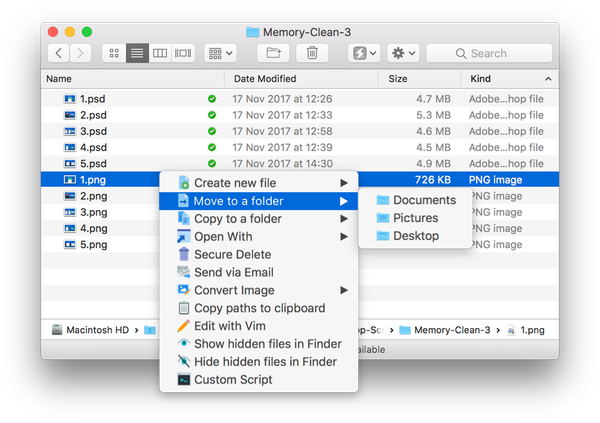Viewport: 600px width, 423px height.
Task: Click the green sync badge on 1.psd
Action: [x=212, y=99]
